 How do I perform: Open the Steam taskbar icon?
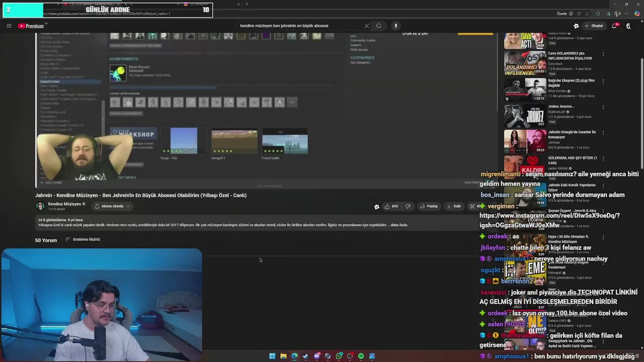point(305,356)
